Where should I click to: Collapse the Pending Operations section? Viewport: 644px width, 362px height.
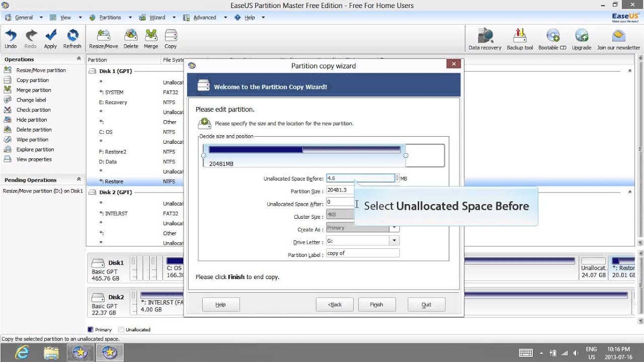78,179
